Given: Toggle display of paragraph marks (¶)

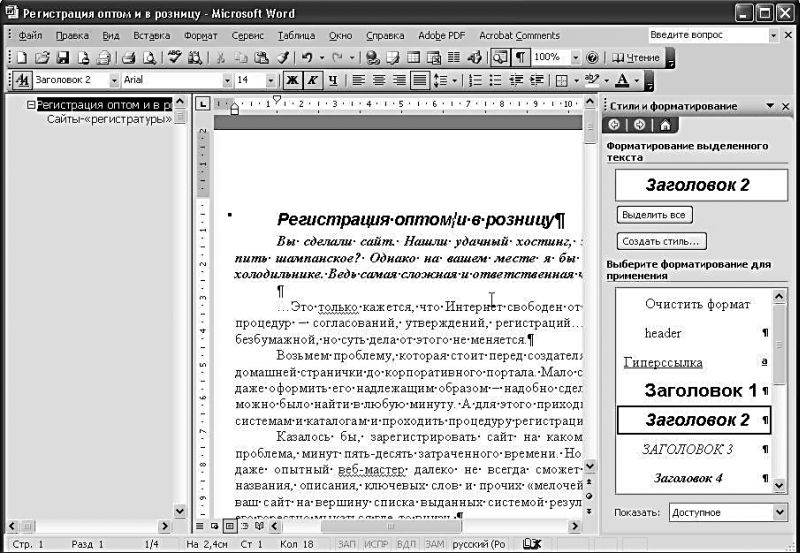Looking at the screenshot, I should [x=520, y=58].
